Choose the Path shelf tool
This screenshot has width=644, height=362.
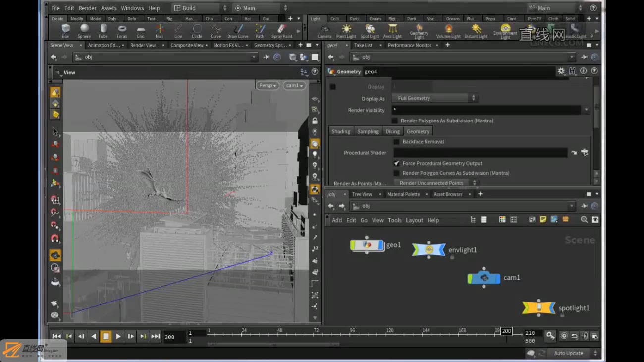pyautogui.click(x=260, y=31)
